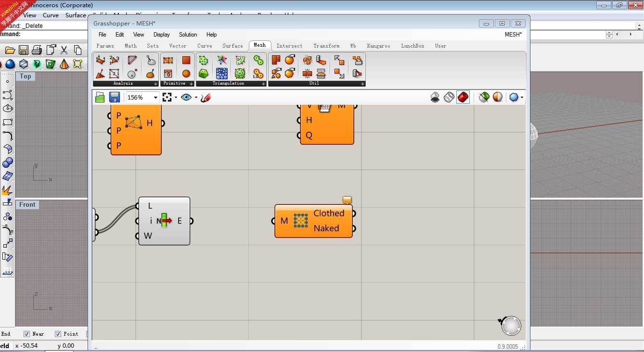
Task: Click the green Convex Hull points icon
Action: (x=204, y=60)
